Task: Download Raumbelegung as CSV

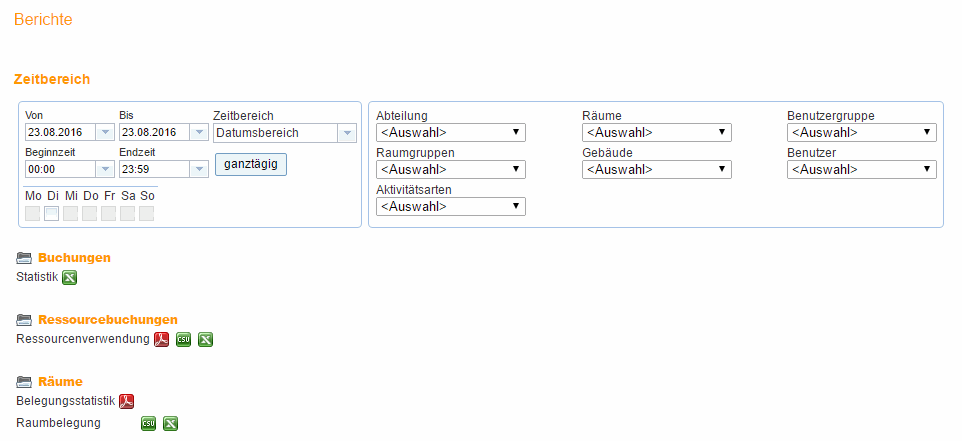Action: [148, 423]
